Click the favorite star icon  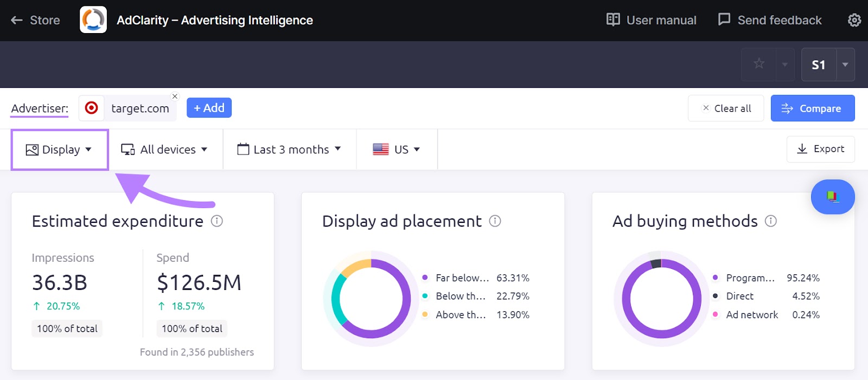759,64
